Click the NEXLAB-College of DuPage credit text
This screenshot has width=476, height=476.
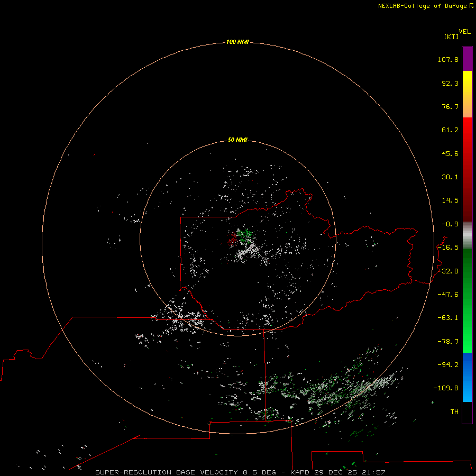coord(422,6)
